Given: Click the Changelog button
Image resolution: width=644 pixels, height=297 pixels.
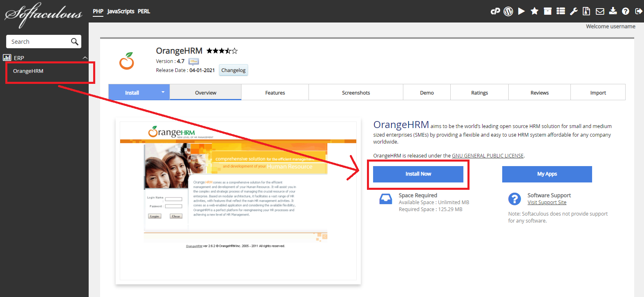Looking at the screenshot, I should (233, 70).
